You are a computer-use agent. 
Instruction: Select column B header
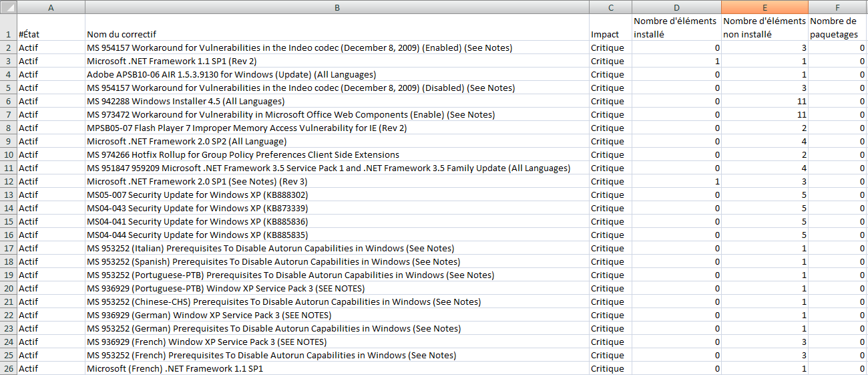coord(337,7)
